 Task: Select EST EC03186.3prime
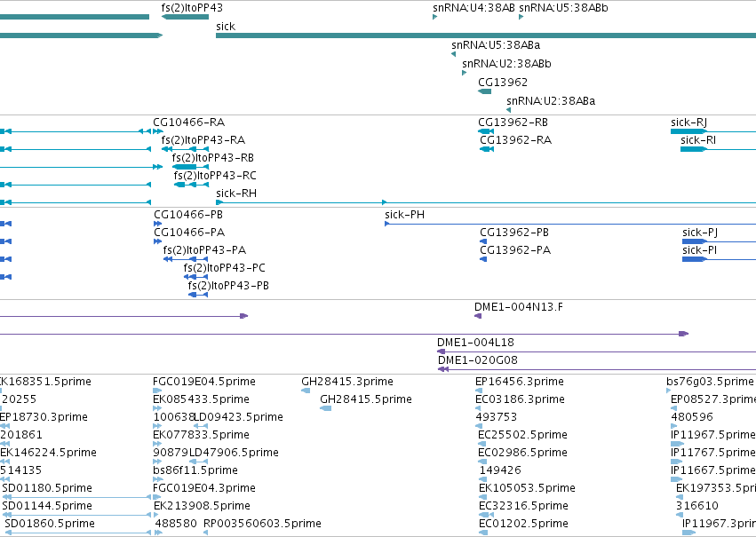click(x=520, y=399)
